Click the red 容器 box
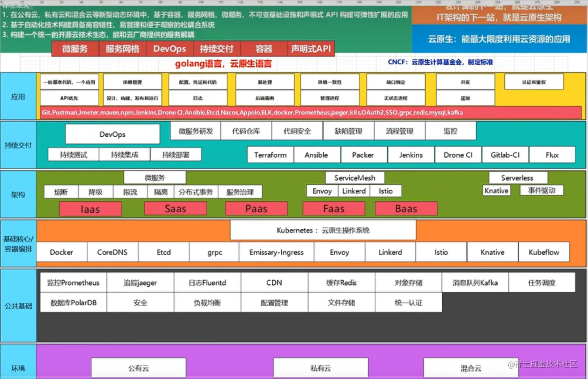Image resolution: width=588 pixels, height=379 pixels. (x=264, y=49)
